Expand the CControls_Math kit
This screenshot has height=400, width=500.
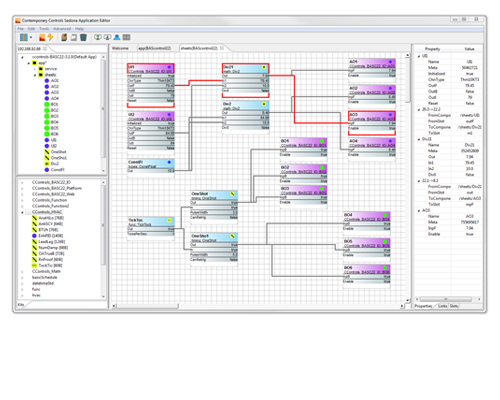pos(22,272)
